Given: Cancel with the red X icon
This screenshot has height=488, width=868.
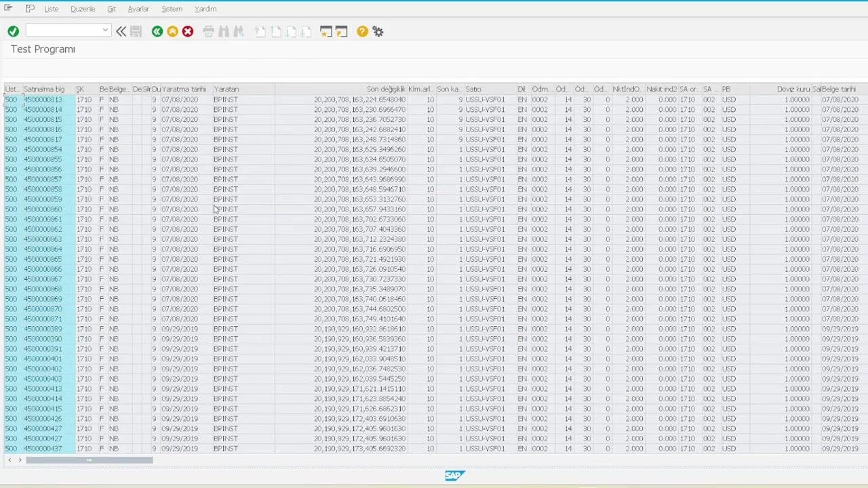Looking at the screenshot, I should 188,31.
